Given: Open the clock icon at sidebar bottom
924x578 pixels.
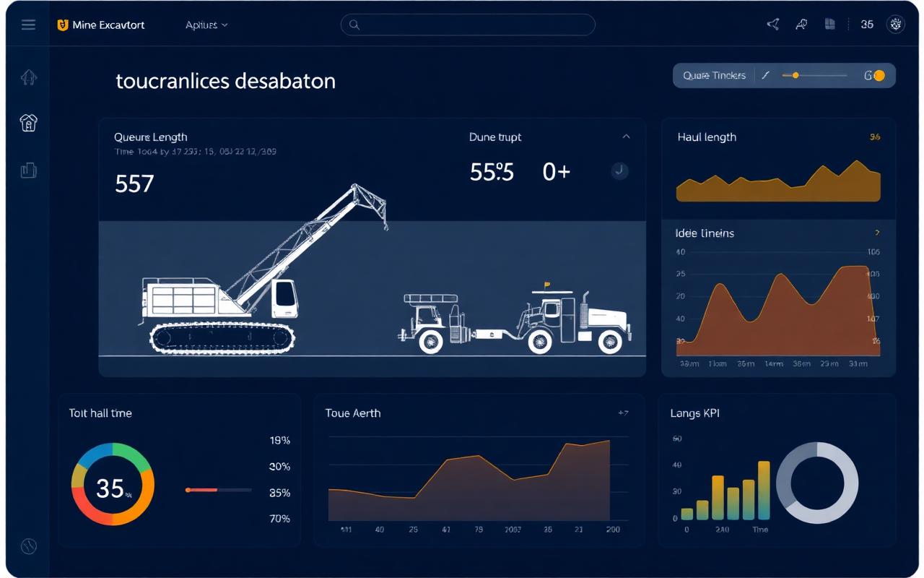Looking at the screenshot, I should click(x=28, y=547).
